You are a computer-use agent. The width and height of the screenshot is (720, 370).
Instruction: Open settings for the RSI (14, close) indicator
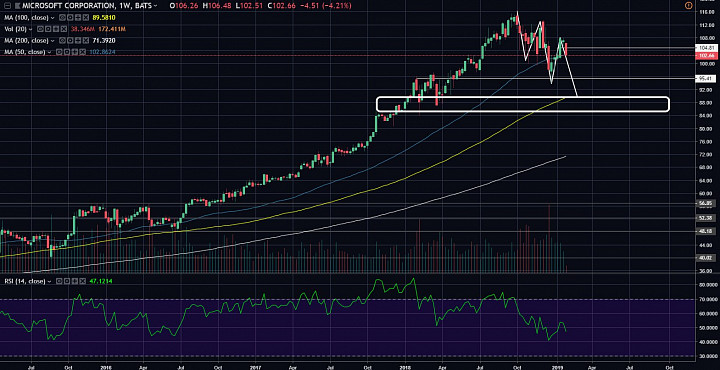pyautogui.click(x=67, y=281)
